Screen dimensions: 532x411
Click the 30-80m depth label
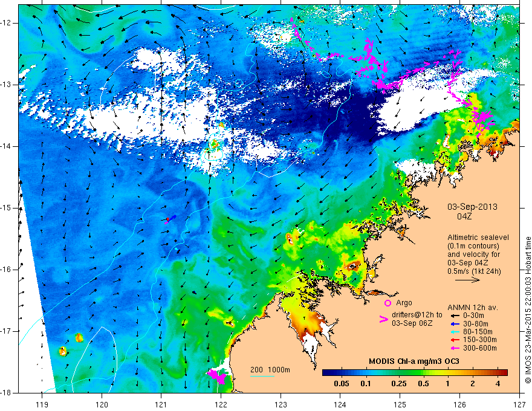476,324
